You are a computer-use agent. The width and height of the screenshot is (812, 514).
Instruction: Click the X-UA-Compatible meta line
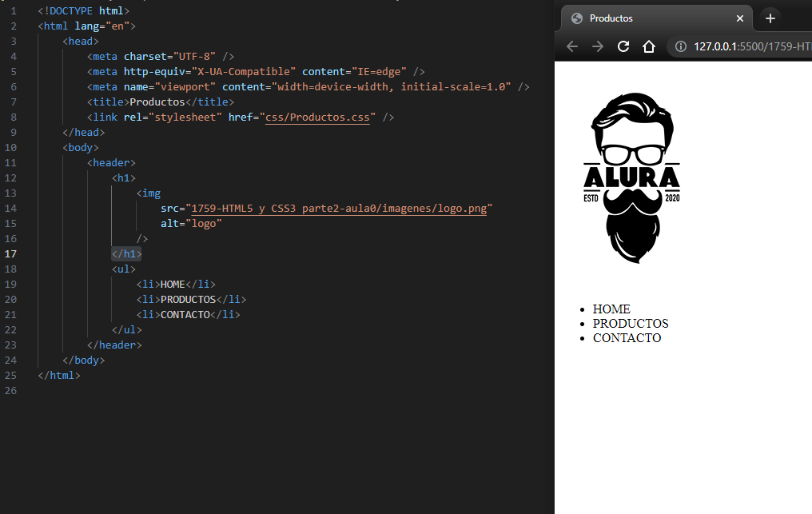click(x=256, y=71)
